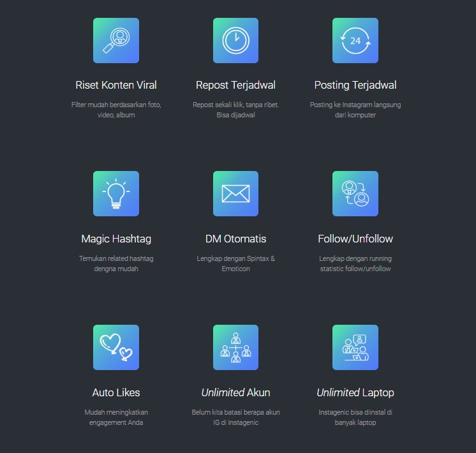
Task: Click text 'Instagenic bisa diinstal di banyak laptop'
Action: (355, 417)
